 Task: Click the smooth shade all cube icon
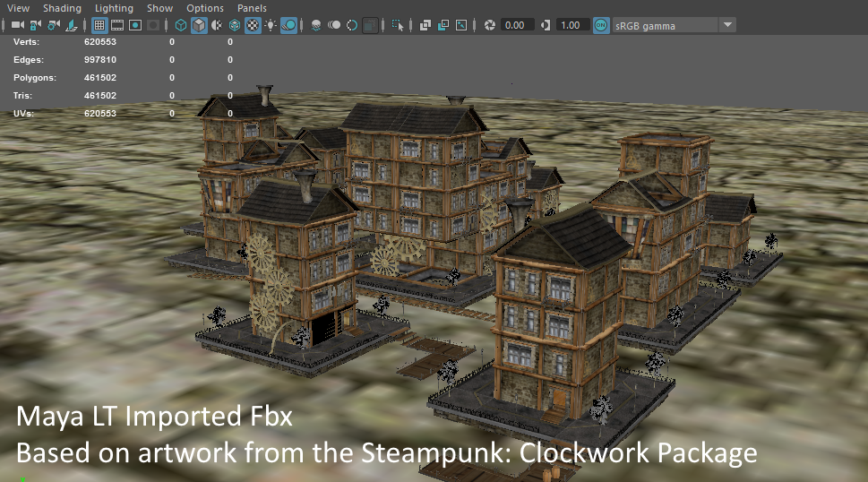(199, 25)
